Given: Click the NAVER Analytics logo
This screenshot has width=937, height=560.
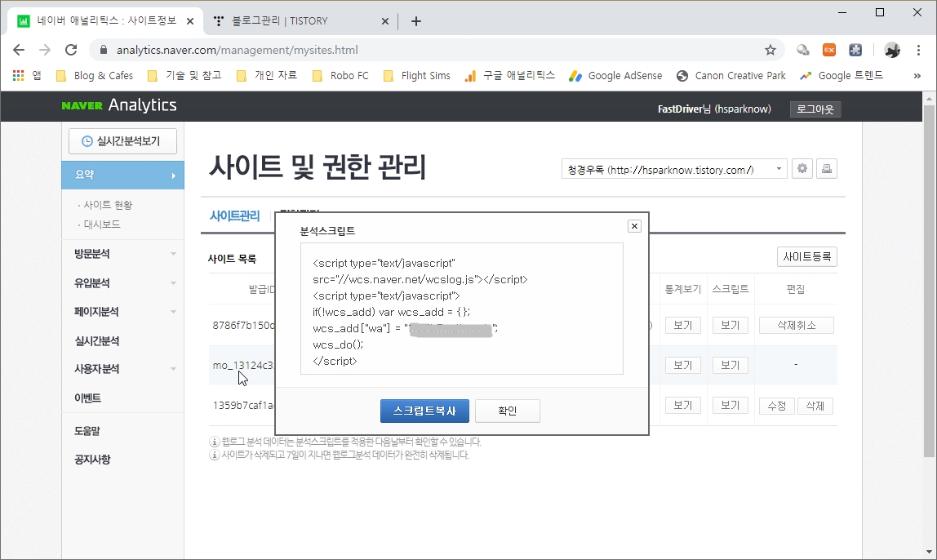Looking at the screenshot, I should (119, 105).
